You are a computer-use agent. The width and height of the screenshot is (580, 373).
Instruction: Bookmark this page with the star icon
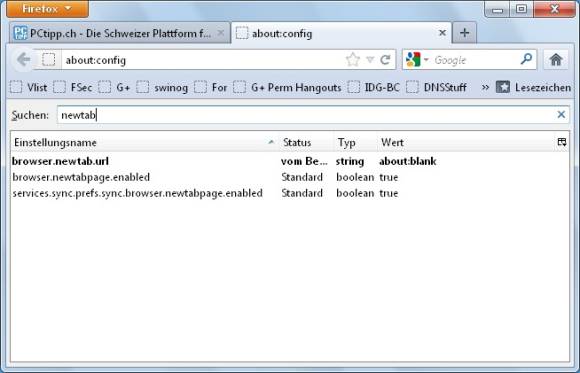pos(353,60)
